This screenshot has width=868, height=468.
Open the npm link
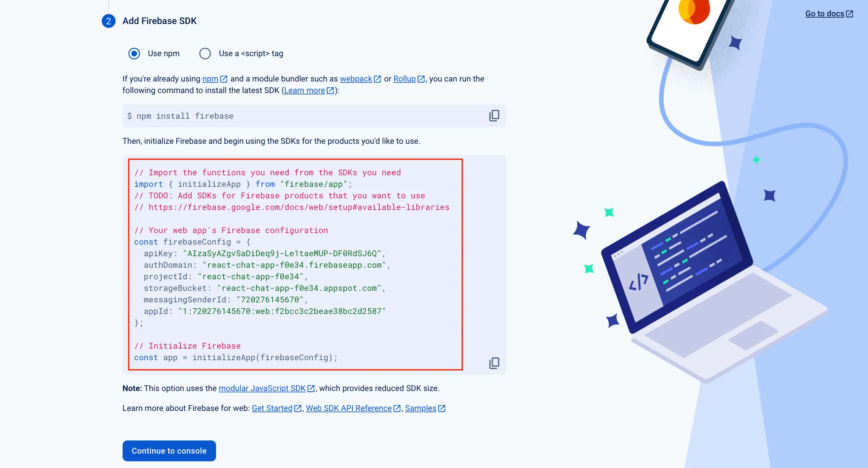[x=210, y=79]
